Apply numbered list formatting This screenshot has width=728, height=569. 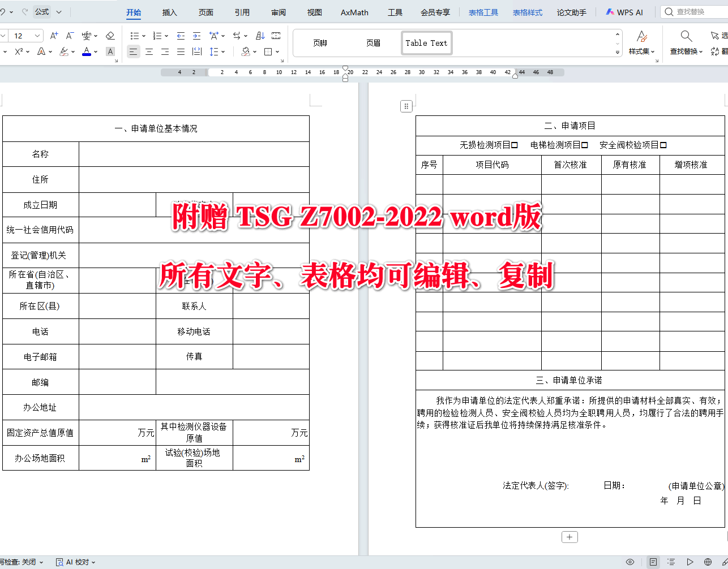point(157,36)
